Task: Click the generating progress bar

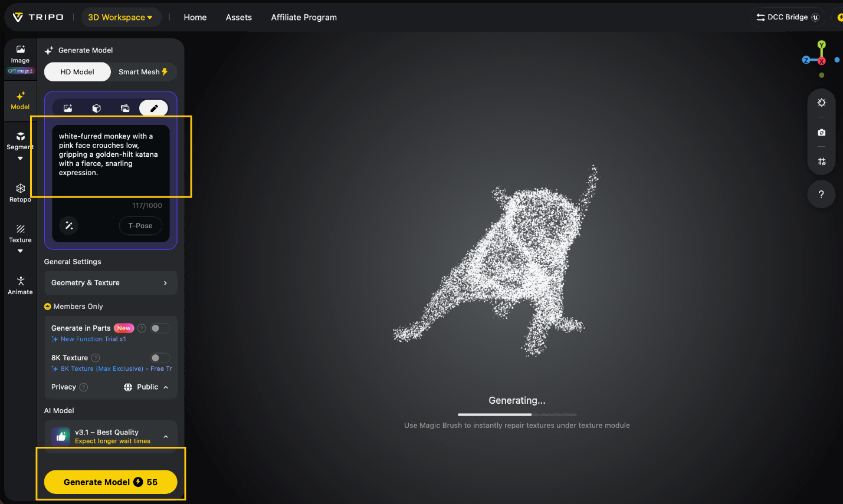Action: click(517, 414)
